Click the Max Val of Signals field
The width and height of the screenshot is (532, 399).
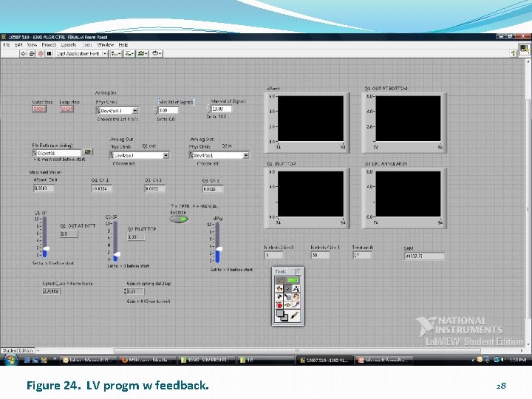point(221,109)
